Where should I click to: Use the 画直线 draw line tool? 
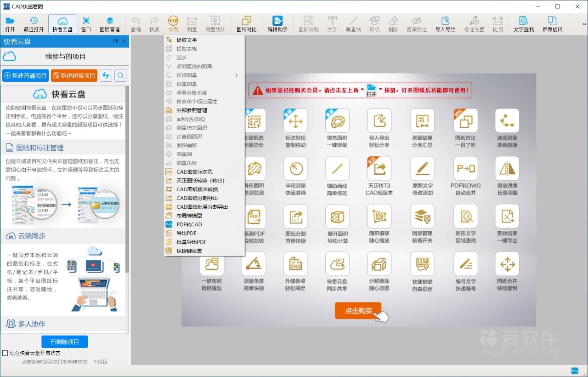coord(353,23)
